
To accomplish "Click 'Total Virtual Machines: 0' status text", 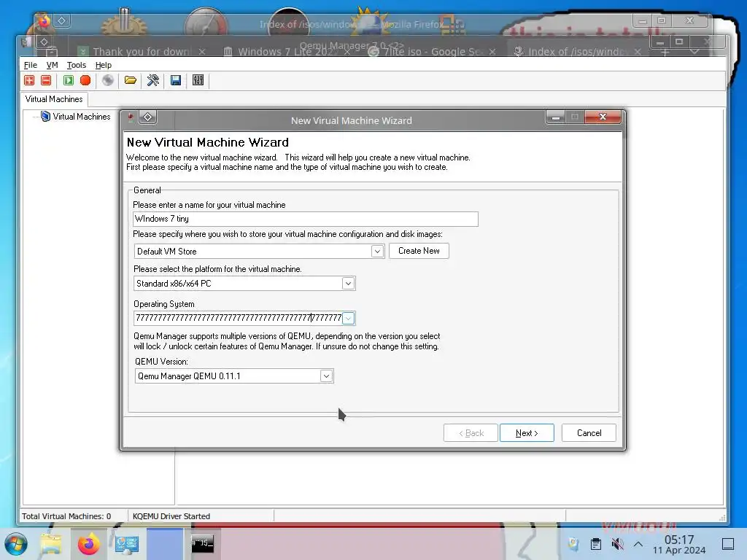I will click(x=66, y=516).
